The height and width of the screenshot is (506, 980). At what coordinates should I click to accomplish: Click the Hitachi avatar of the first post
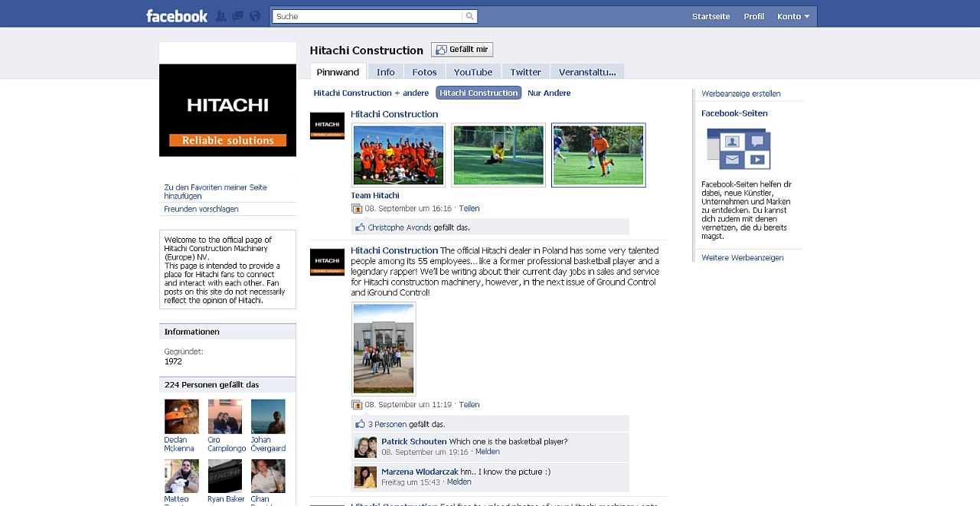(x=327, y=126)
